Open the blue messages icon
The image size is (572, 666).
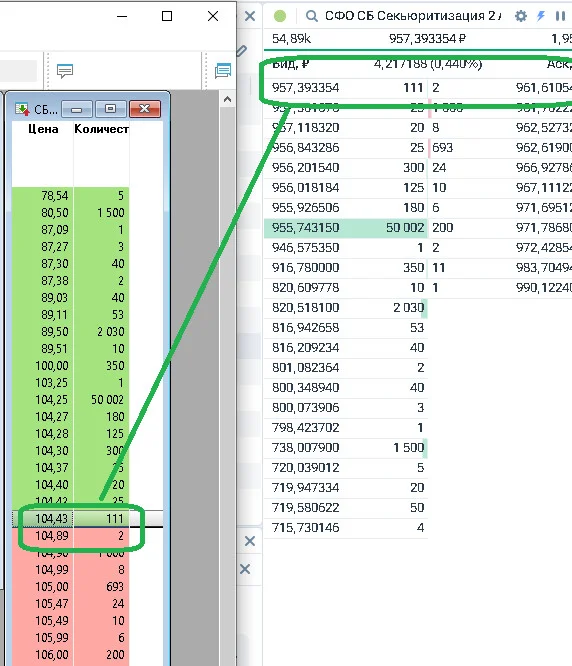pyautogui.click(x=223, y=71)
